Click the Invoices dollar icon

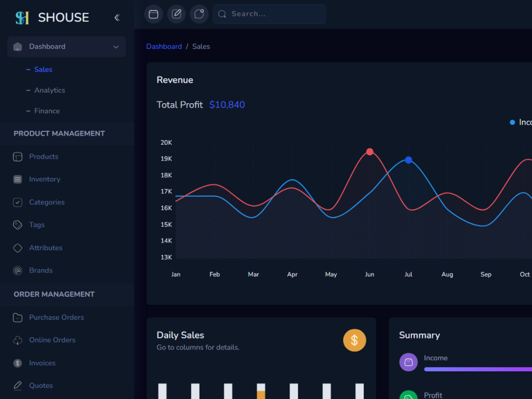[x=18, y=363]
